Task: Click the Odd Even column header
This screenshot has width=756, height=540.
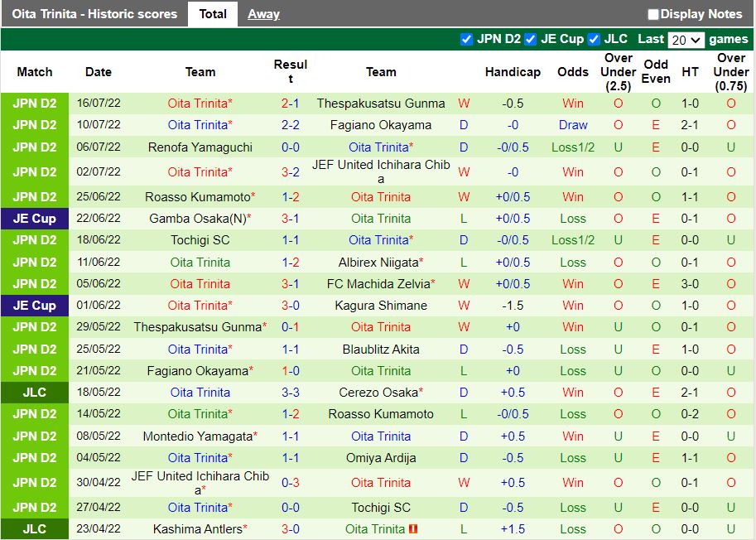Action: tap(655, 71)
